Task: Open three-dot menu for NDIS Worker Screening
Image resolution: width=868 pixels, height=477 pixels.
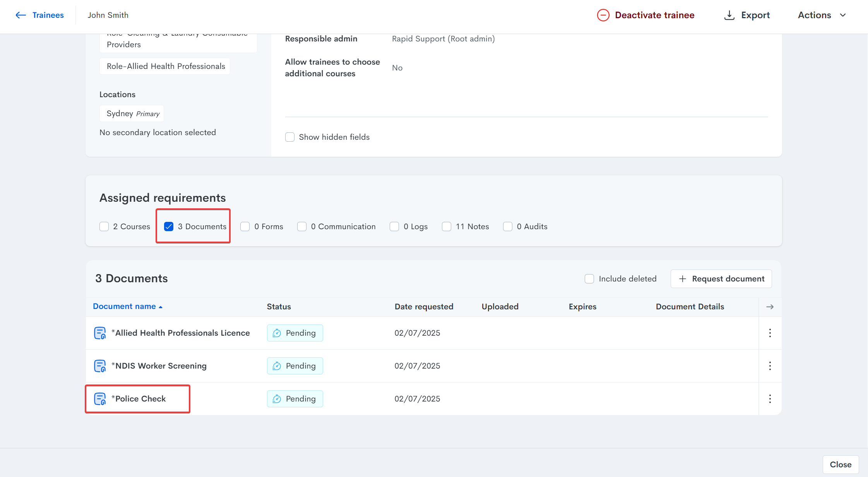Action: click(x=770, y=366)
